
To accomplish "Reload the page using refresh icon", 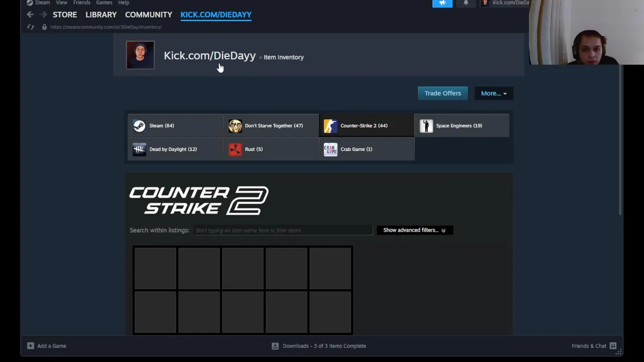I will point(31,27).
